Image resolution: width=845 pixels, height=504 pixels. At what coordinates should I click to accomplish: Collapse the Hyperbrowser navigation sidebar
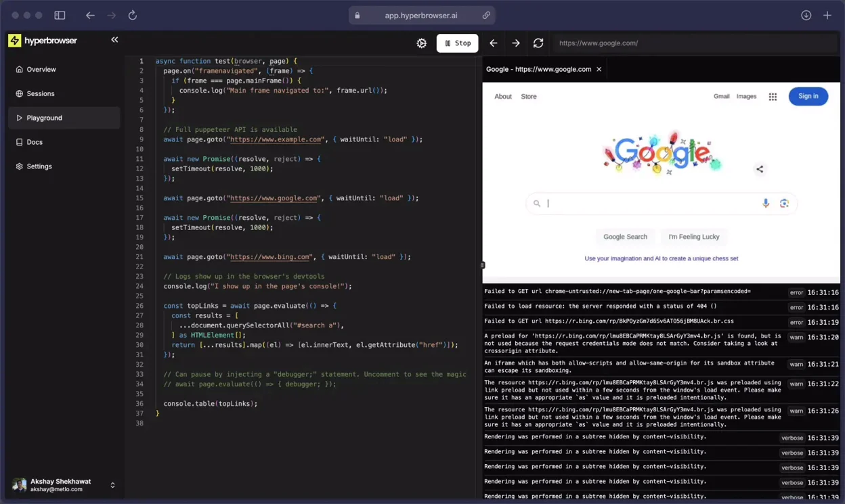click(x=114, y=39)
